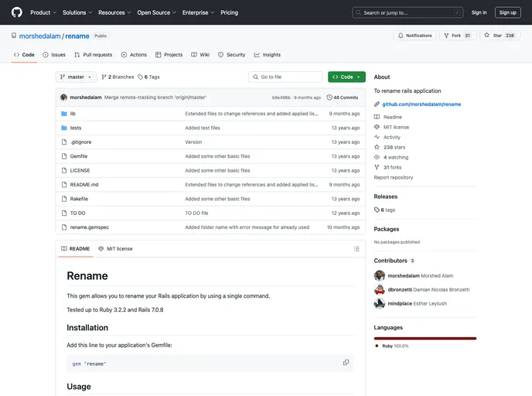Open the 48 Commits history
The image size is (532, 396).
(343, 97)
